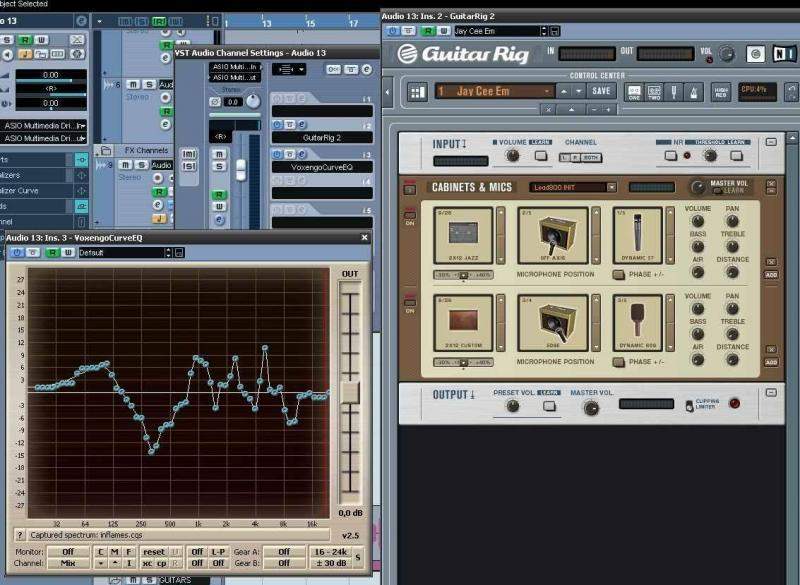Screen dimensions: 800x585
Task: Click the Gear B 'Off' selector
Action: [x=284, y=563]
